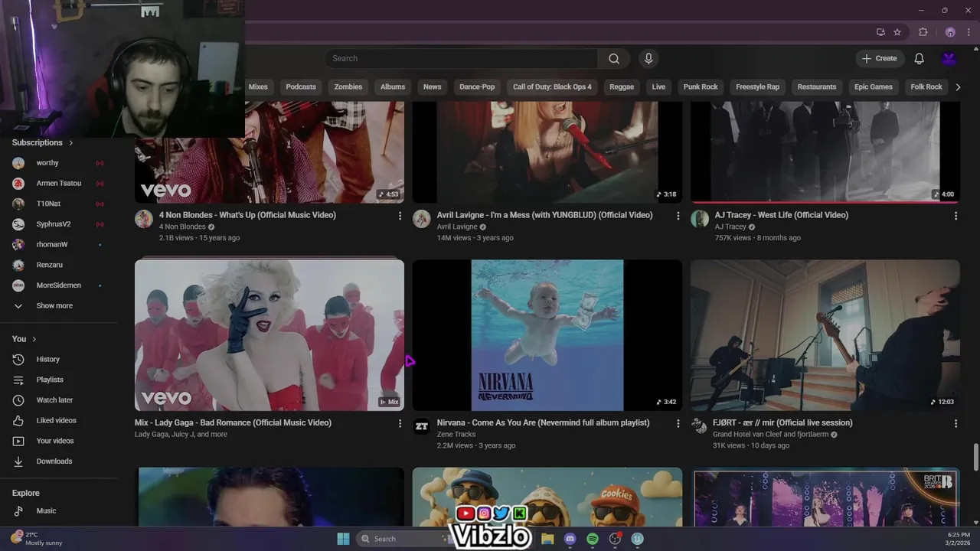
Task: Open the Chrome extensions puzzle icon
Action: tap(923, 32)
